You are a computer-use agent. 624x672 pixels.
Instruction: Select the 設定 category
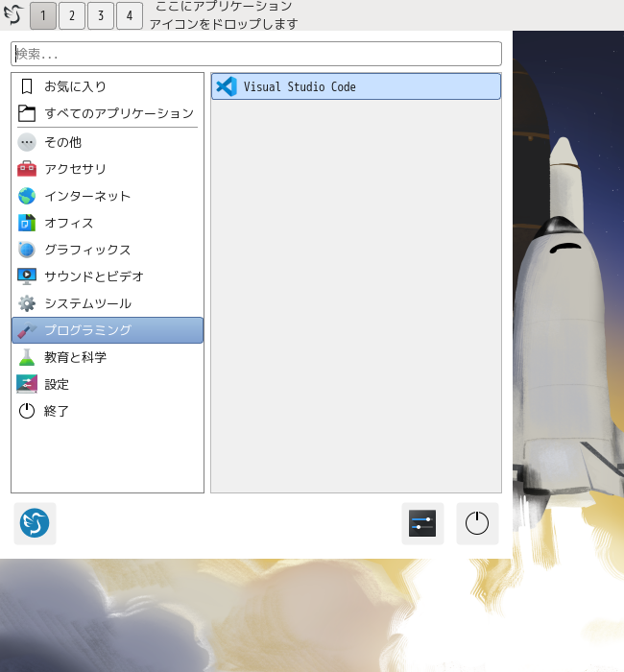coord(108,384)
